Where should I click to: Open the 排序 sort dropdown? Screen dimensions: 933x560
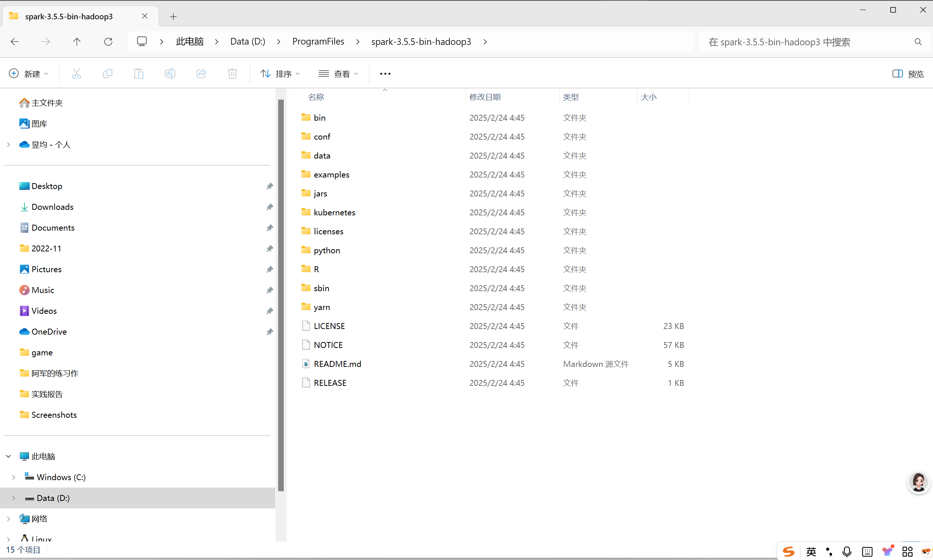(x=280, y=74)
